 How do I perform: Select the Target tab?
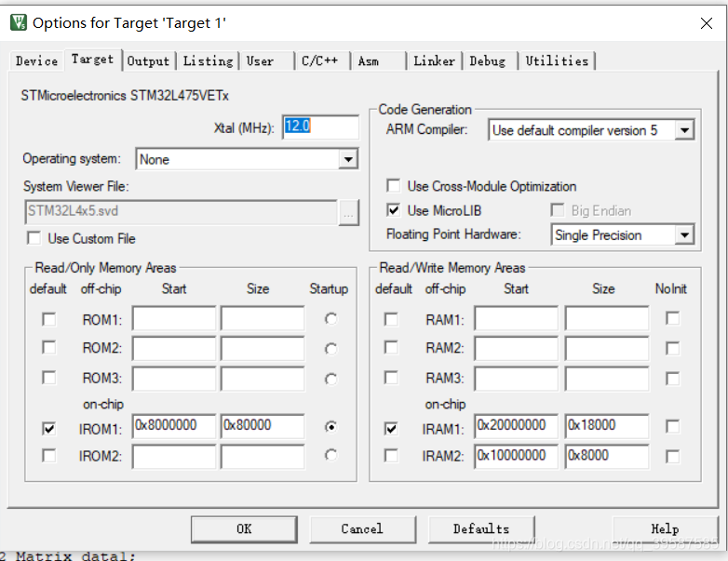92,60
